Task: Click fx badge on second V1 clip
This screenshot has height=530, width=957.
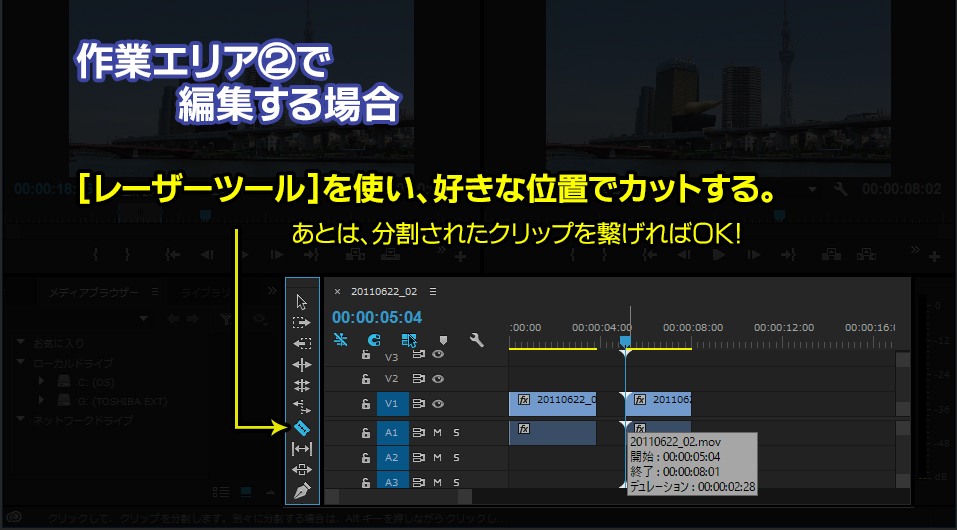Action: [x=640, y=400]
